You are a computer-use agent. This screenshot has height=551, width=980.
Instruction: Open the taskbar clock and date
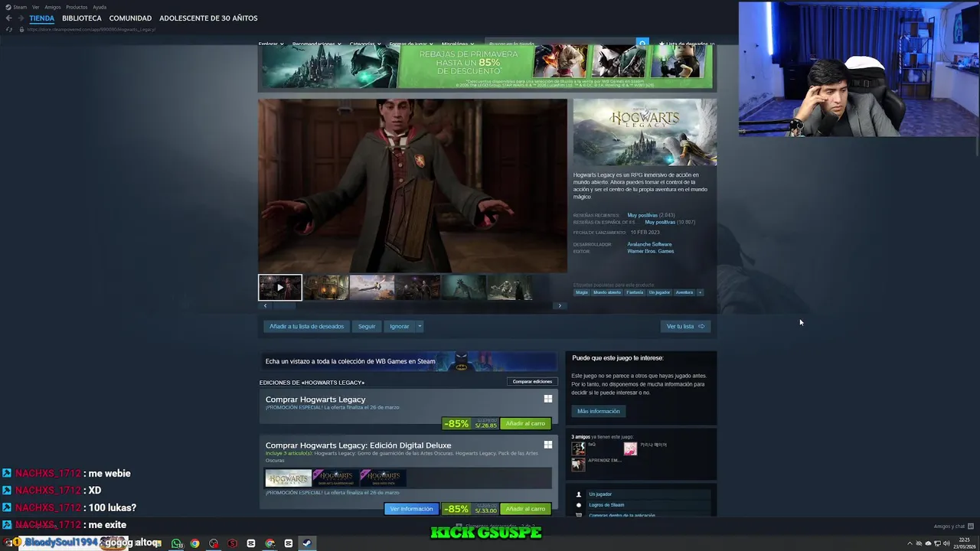[963, 543]
